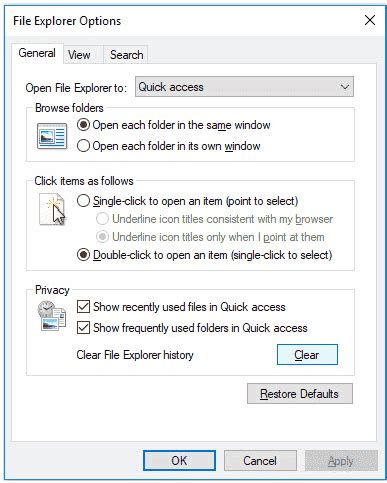
Task: Click the Privacy clock and files icon
Action: coord(52,316)
